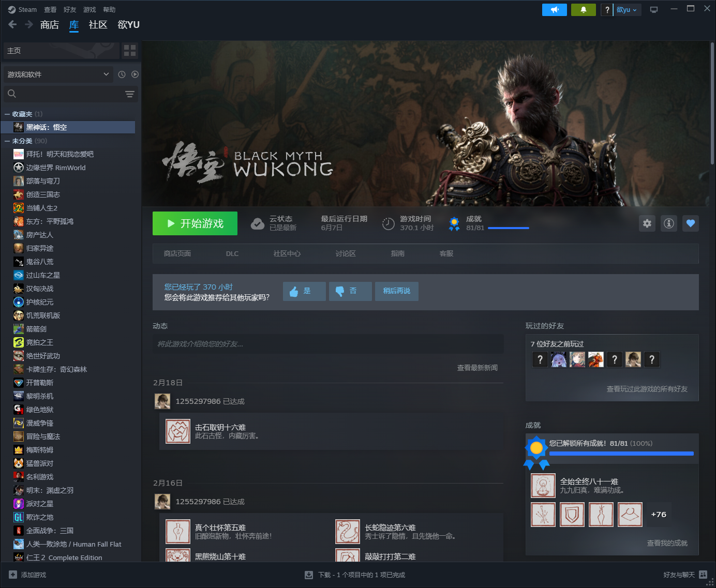Start the game with 开始游戏
The width and height of the screenshot is (716, 588).
pyautogui.click(x=195, y=223)
